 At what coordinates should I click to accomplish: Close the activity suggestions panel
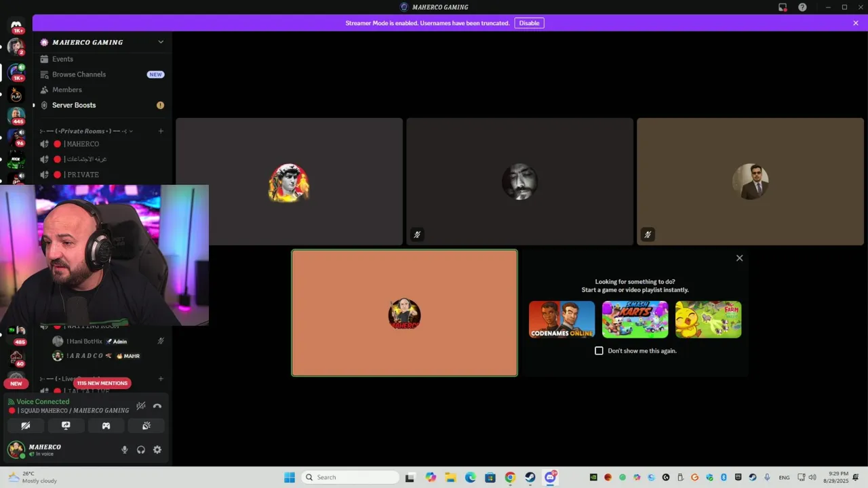740,258
